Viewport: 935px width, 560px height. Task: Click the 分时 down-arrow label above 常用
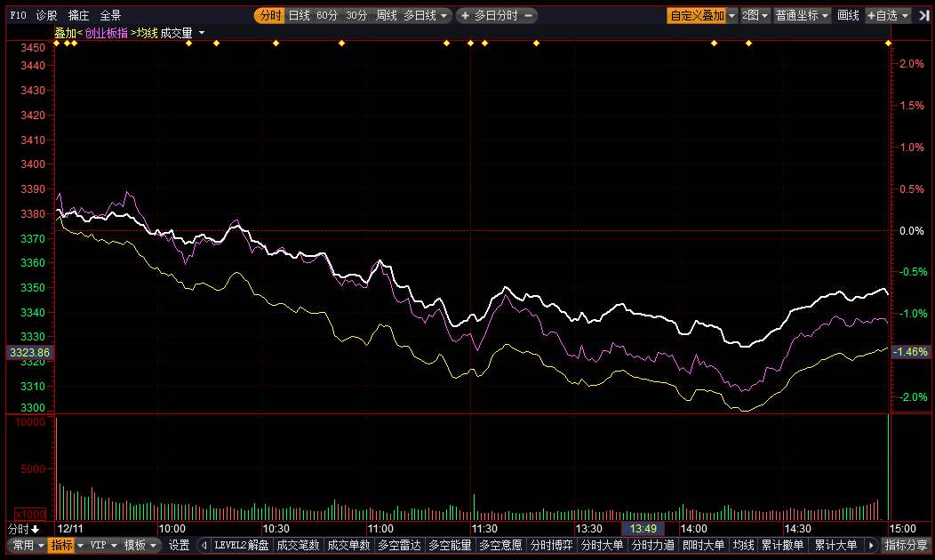pyautogui.click(x=23, y=529)
